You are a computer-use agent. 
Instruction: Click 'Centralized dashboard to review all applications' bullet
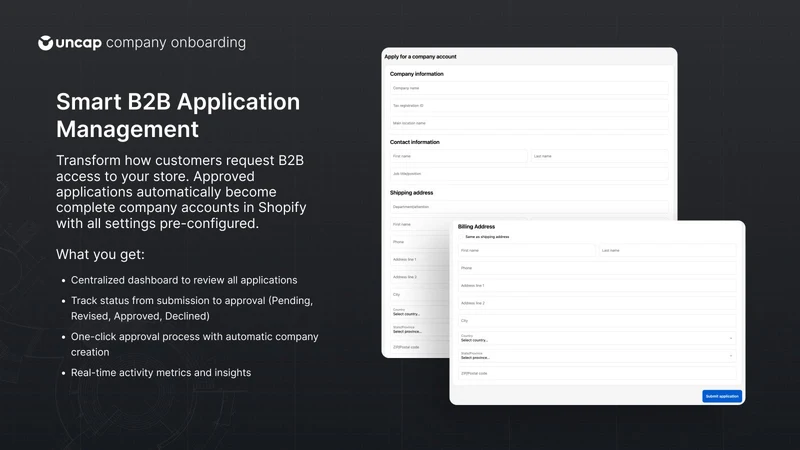point(184,280)
